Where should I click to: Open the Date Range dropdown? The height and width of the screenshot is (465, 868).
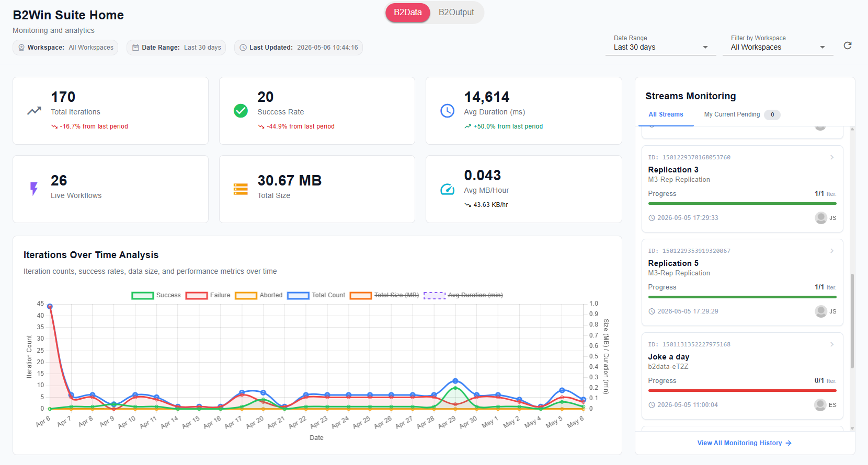(661, 47)
